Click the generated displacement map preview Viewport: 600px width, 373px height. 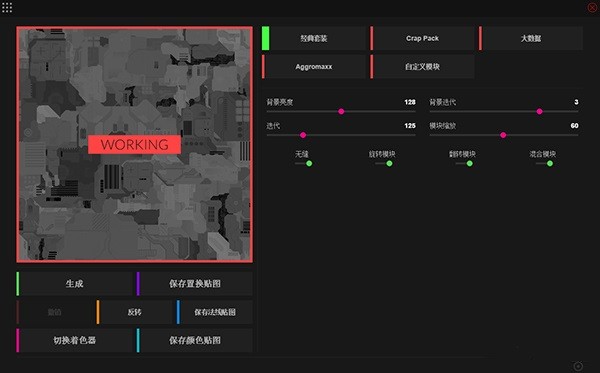[134, 145]
